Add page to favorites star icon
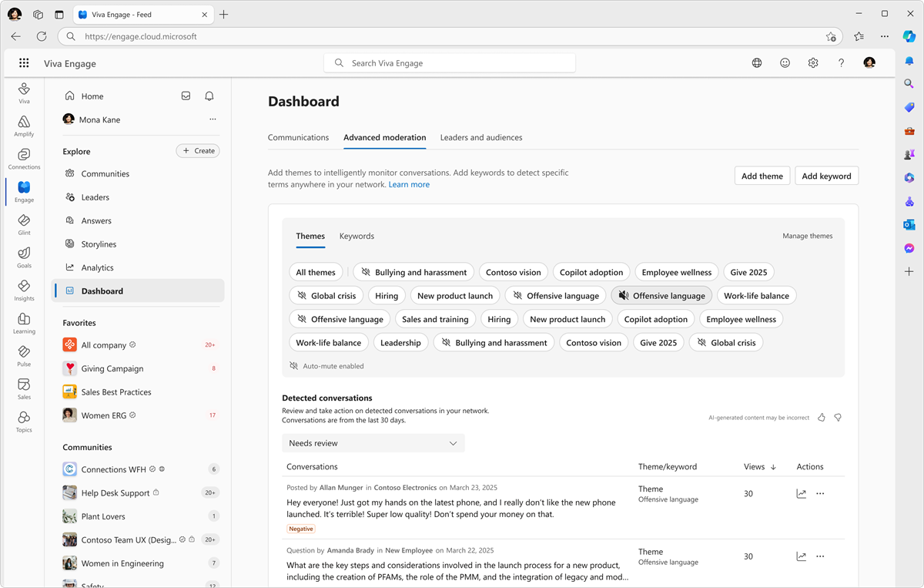The image size is (924, 588). click(x=831, y=36)
